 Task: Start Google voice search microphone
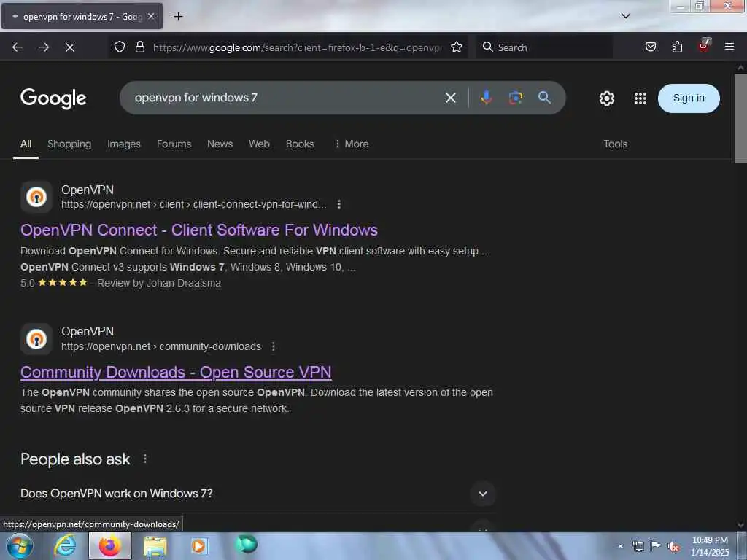click(486, 98)
